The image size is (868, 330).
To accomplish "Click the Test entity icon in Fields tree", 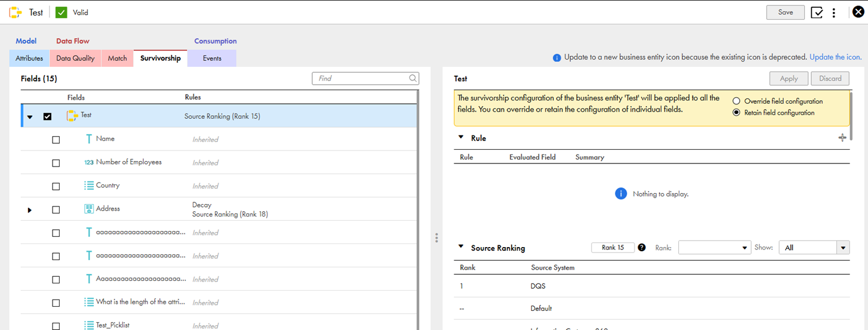I will pos(73,116).
